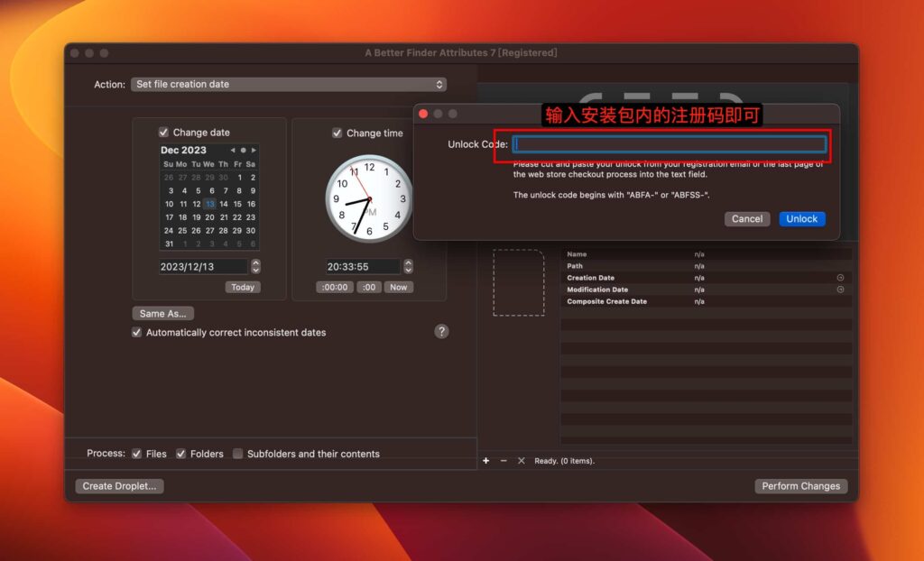Uncheck the Change date checkbox
924x561 pixels.
pyautogui.click(x=164, y=132)
